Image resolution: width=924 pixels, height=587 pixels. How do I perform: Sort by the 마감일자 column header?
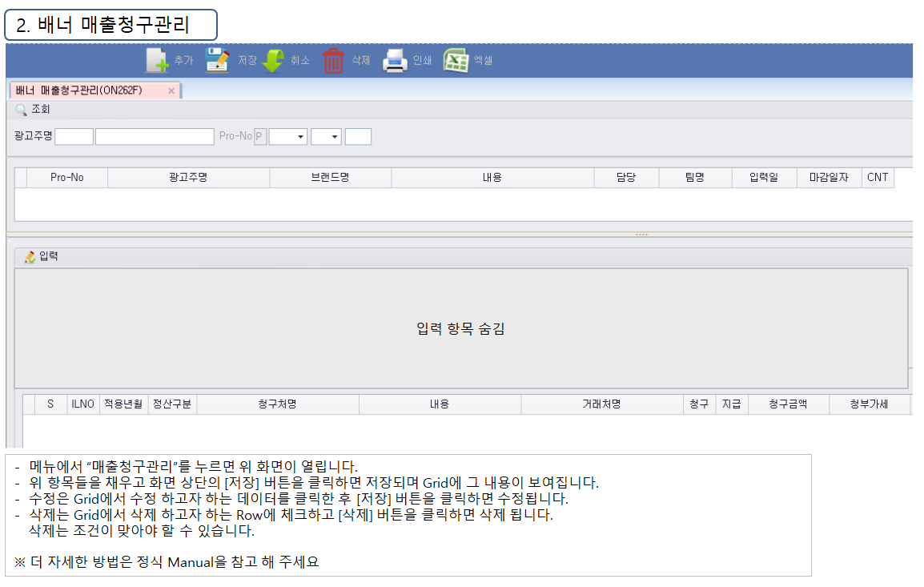pos(830,178)
